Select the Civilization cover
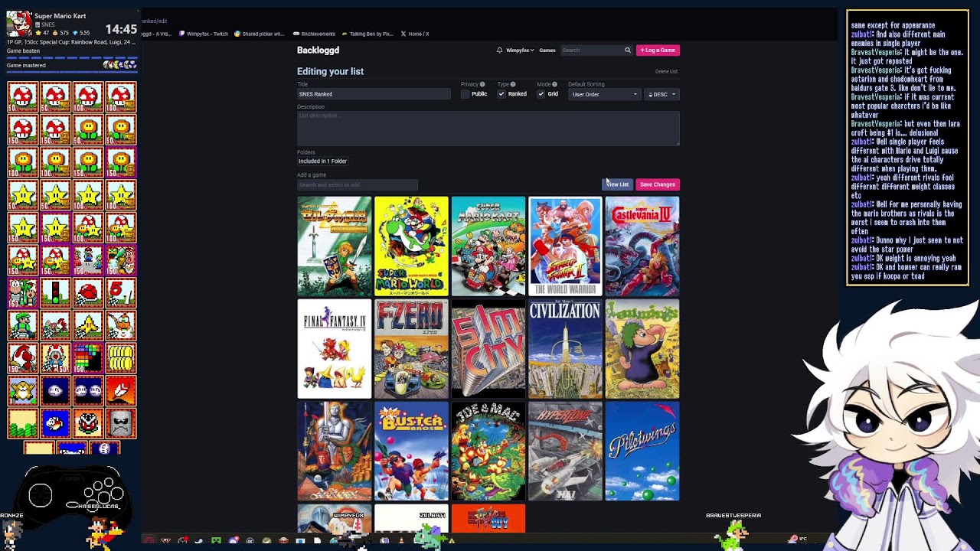 coord(565,349)
